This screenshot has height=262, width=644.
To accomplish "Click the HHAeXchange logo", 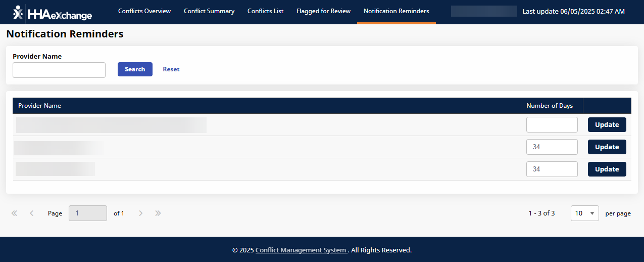I will (53, 13).
